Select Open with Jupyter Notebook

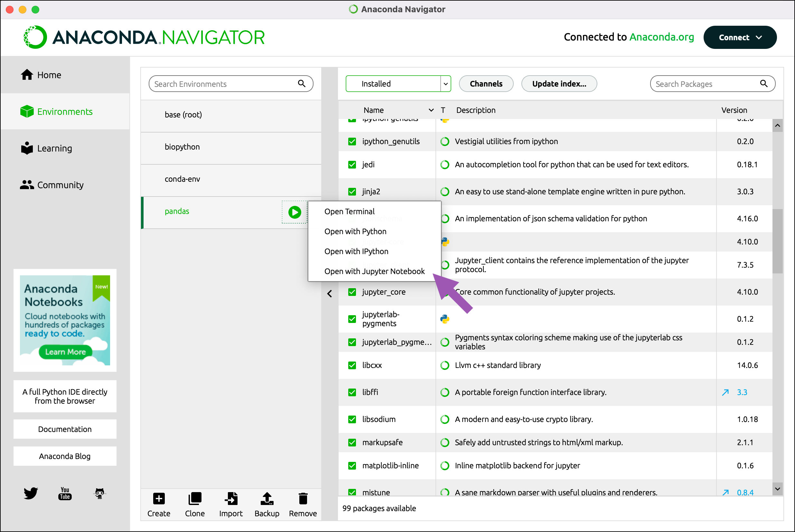click(374, 271)
